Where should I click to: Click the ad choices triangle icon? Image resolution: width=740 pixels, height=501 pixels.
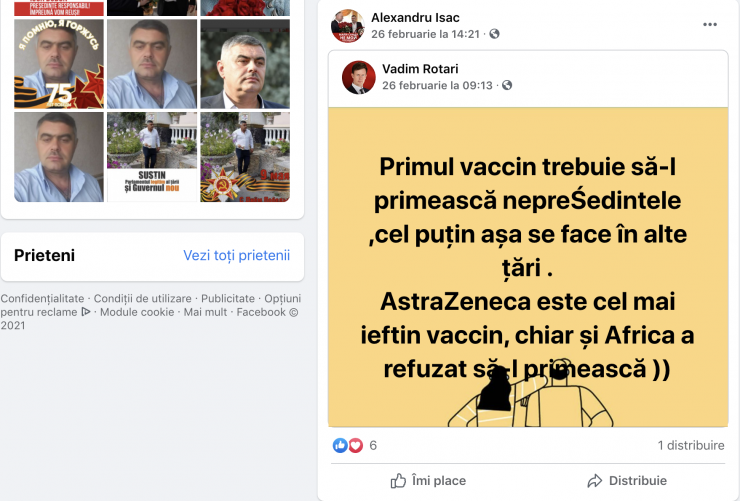pyautogui.click(x=85, y=312)
